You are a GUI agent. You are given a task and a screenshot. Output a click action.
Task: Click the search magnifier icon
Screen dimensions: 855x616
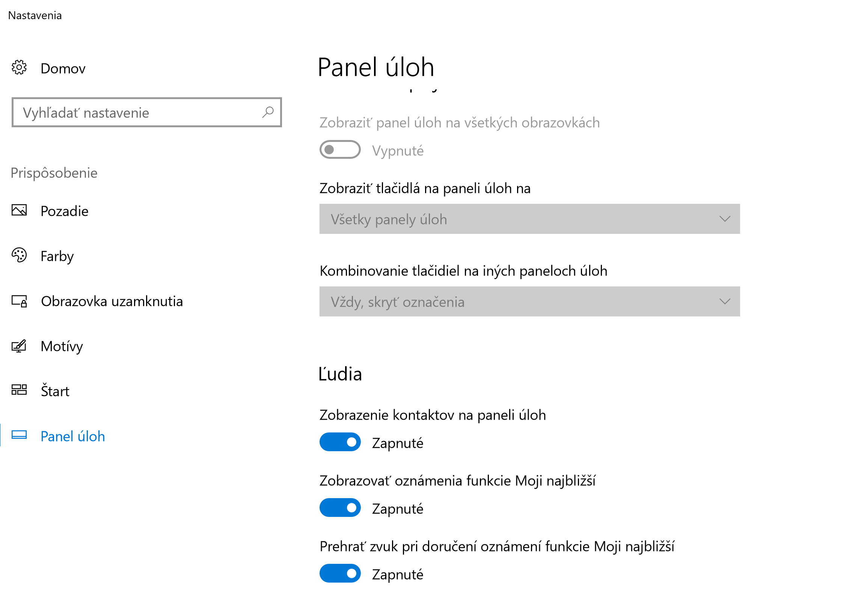[268, 112]
